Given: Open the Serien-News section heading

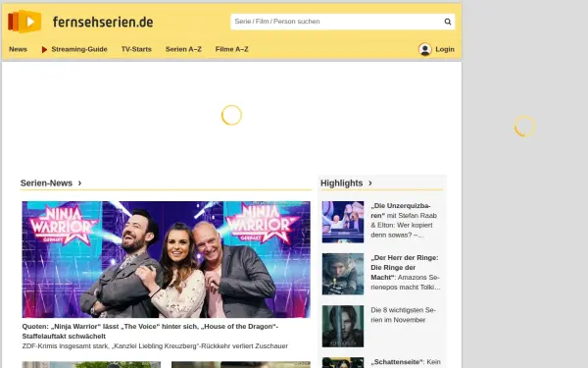Looking at the screenshot, I should pos(46,183).
